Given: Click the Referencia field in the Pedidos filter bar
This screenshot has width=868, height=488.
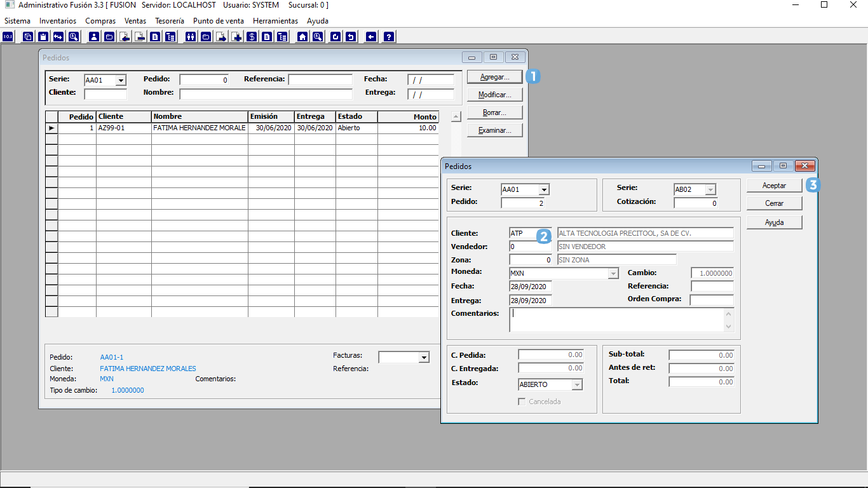Looking at the screenshot, I should click(320, 79).
